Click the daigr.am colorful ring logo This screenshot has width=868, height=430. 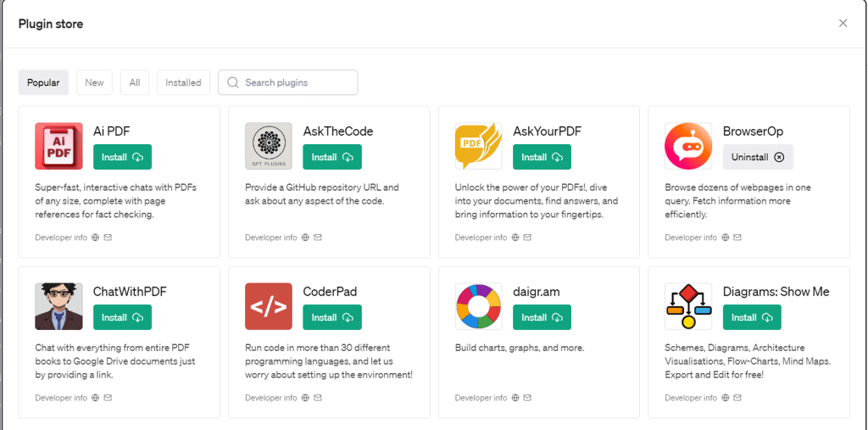point(479,306)
